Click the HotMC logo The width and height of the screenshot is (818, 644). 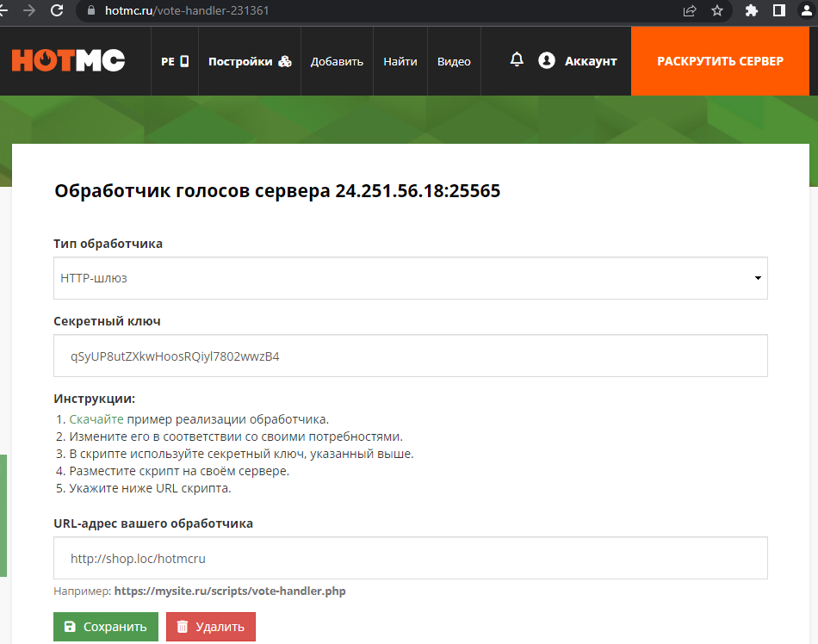(x=68, y=60)
